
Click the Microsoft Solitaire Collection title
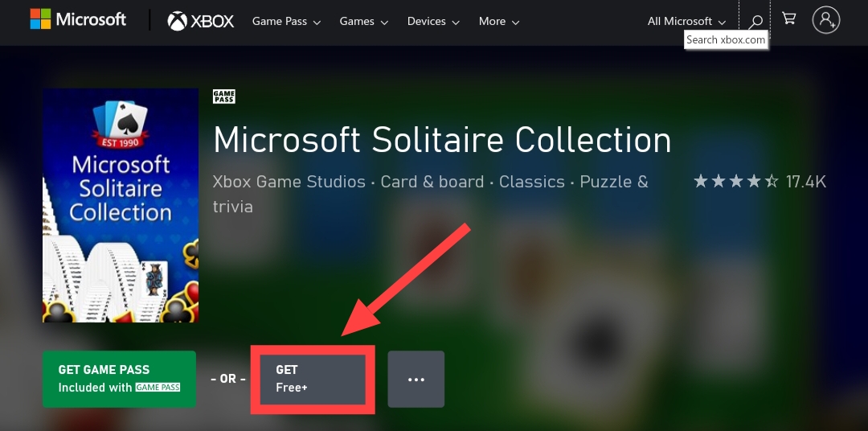point(442,139)
